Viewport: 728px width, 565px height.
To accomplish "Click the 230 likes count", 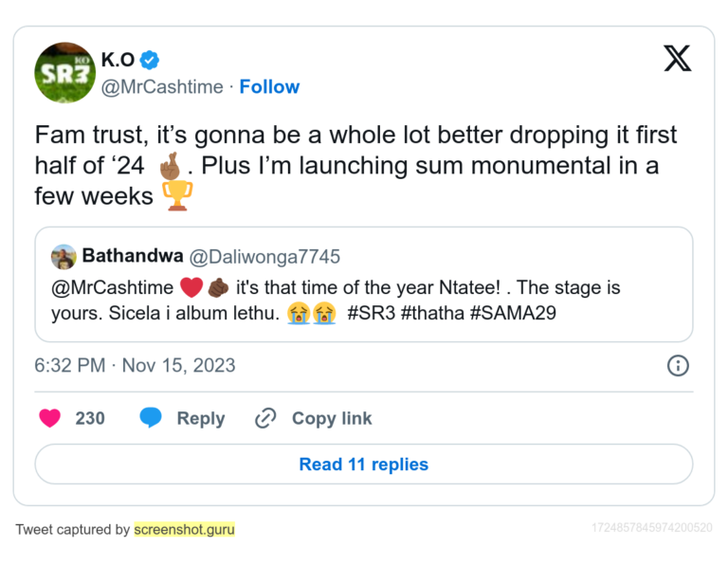I will 90,418.
